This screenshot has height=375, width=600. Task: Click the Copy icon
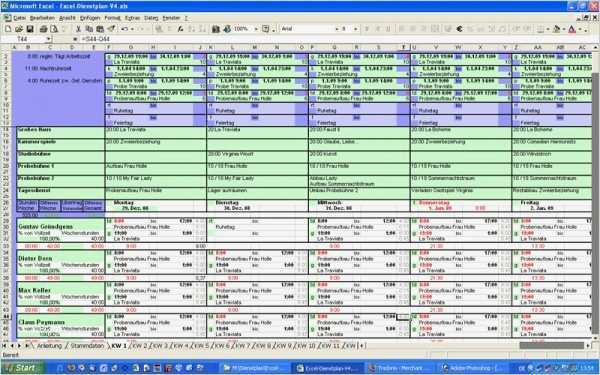89,29
